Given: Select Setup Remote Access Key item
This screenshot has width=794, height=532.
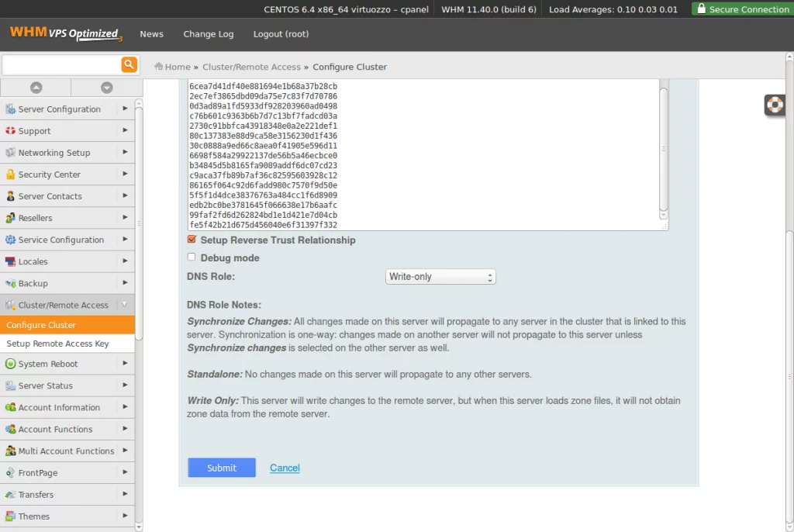Looking at the screenshot, I should tap(67, 344).
